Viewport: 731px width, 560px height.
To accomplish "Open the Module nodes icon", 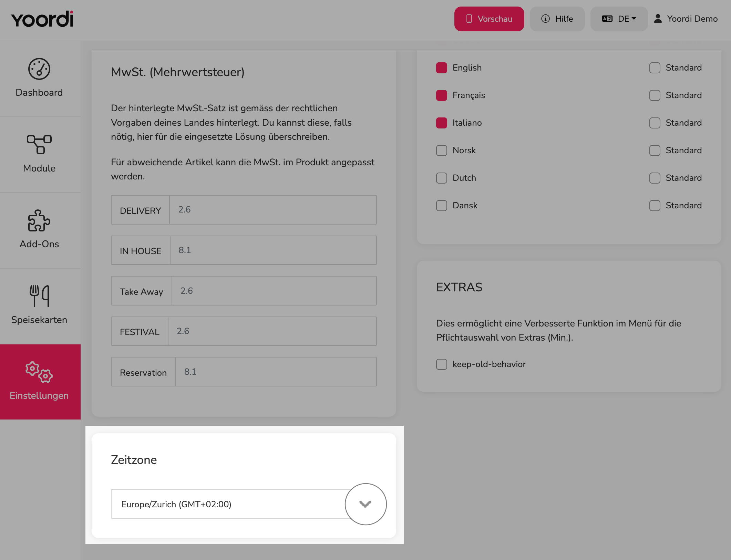I will [39, 145].
